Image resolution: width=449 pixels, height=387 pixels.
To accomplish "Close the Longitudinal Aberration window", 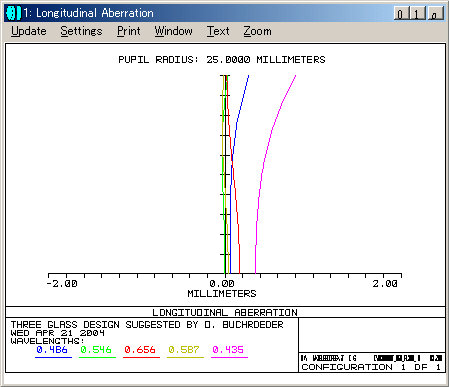I will click(x=436, y=13).
